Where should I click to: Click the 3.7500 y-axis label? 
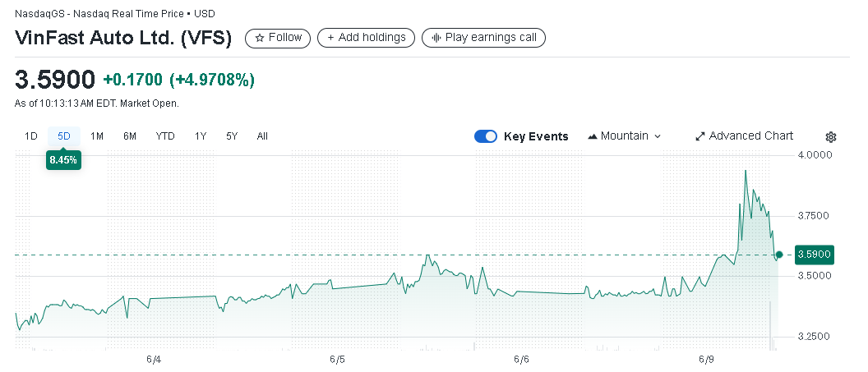pyautogui.click(x=815, y=216)
